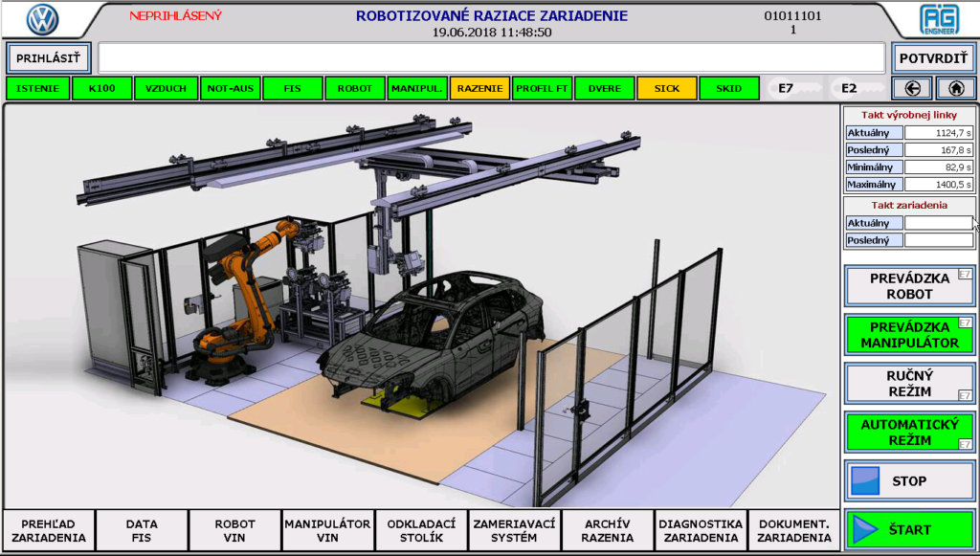Open the MANIPULÁTOR VIN page

[x=326, y=532]
